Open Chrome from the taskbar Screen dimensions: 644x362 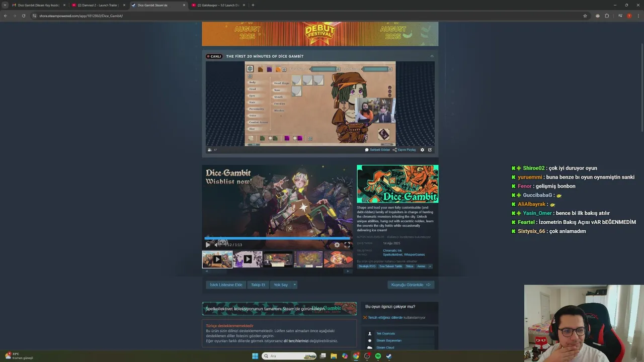click(356, 356)
